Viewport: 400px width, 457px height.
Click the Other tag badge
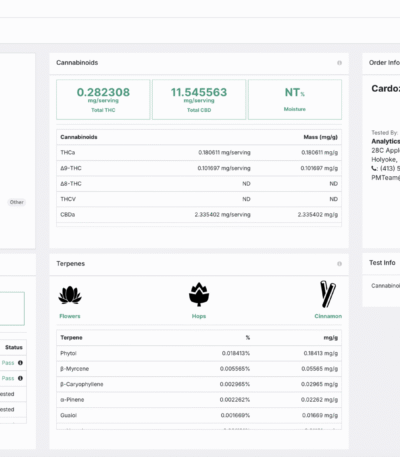point(17,202)
